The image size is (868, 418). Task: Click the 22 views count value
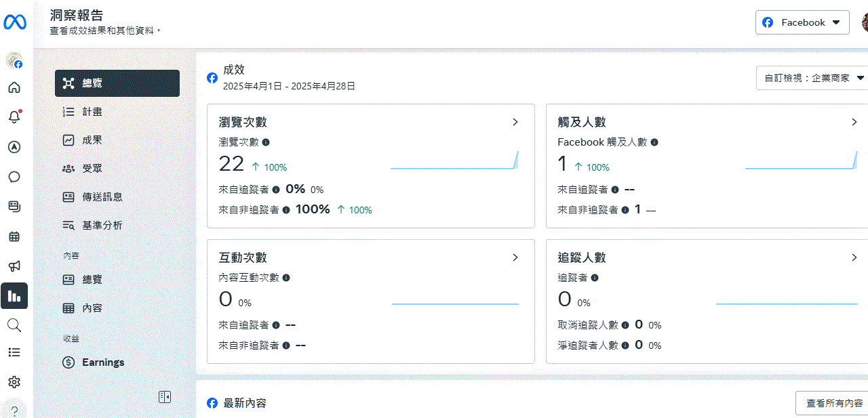click(x=231, y=163)
